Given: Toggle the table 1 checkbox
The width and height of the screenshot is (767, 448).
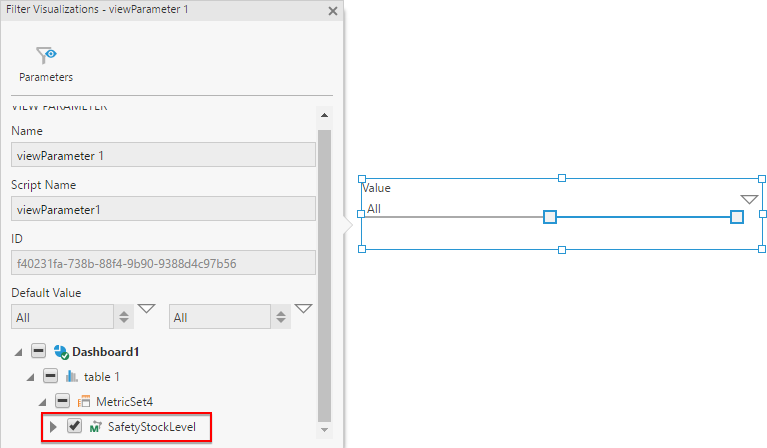Looking at the screenshot, I should [50, 376].
